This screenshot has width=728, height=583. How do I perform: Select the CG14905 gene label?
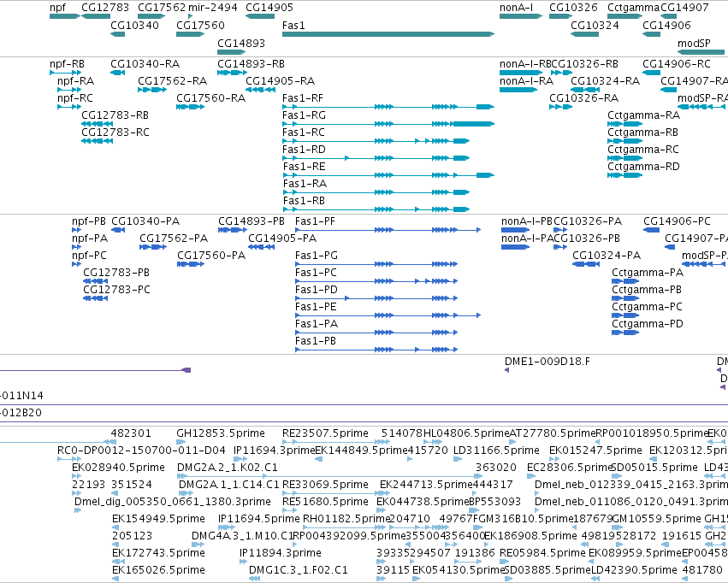269,8
